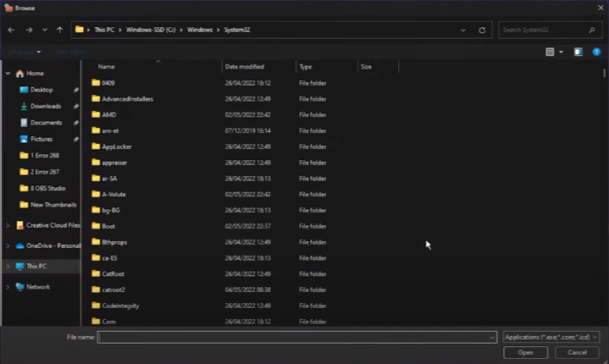Screen dimensions: 609x364
Task: Select Network in navigation pane
Action: [x=38, y=287]
